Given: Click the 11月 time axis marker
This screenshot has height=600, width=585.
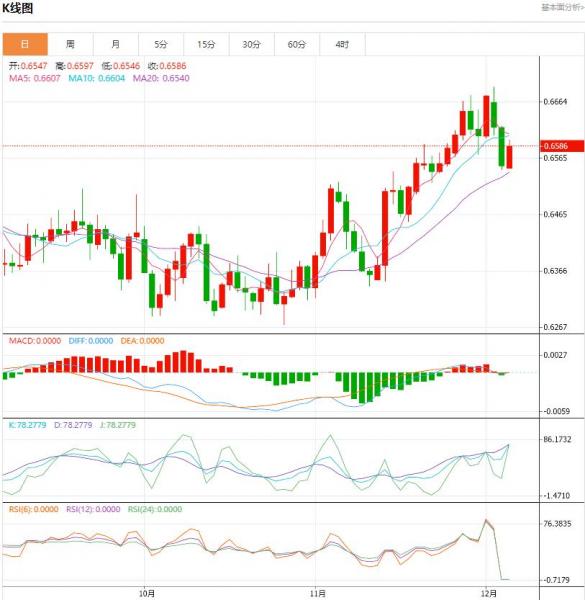Looking at the screenshot, I should 318,593.
